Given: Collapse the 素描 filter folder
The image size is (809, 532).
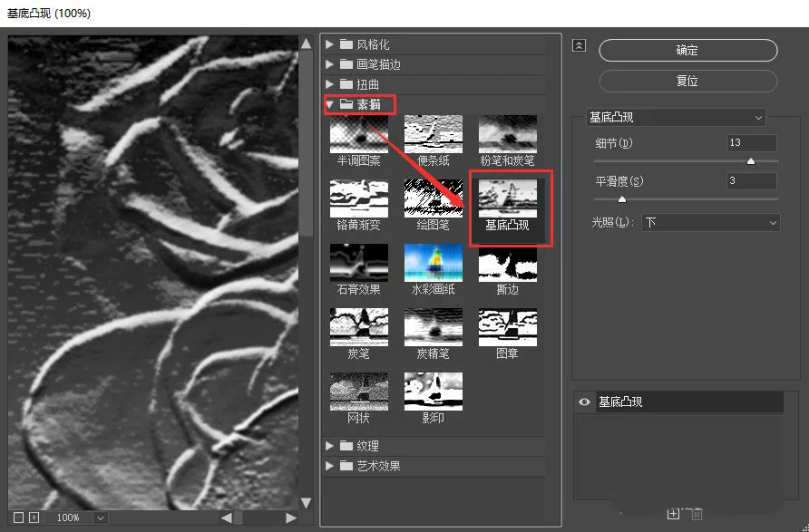Looking at the screenshot, I should click(329, 104).
